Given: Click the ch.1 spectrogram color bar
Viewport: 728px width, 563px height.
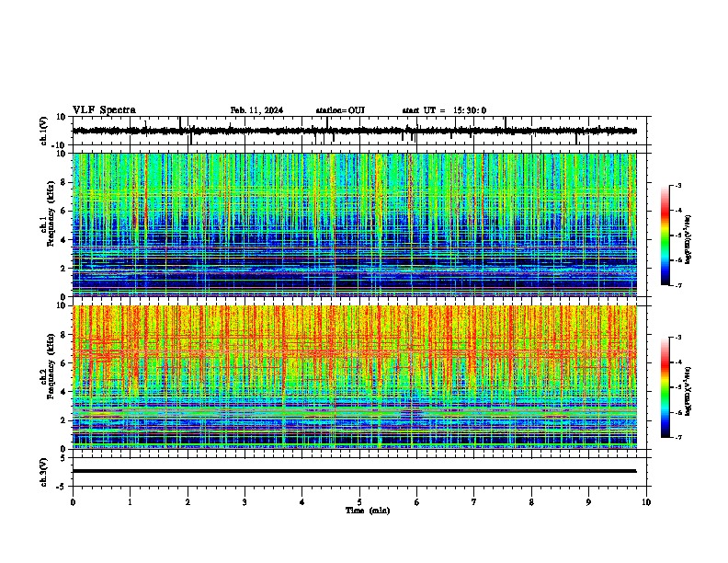Looking at the screenshot, I should coord(665,236).
